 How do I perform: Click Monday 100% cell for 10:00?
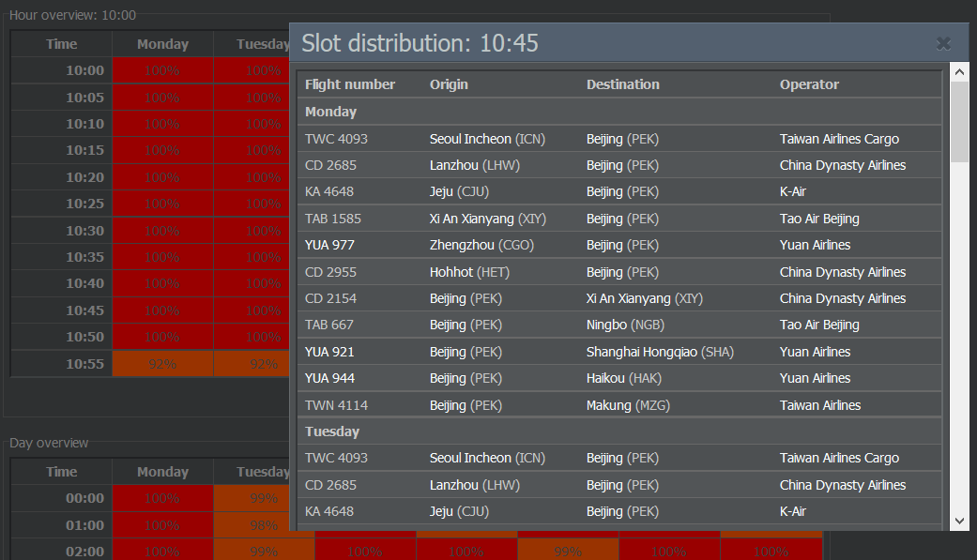(162, 70)
